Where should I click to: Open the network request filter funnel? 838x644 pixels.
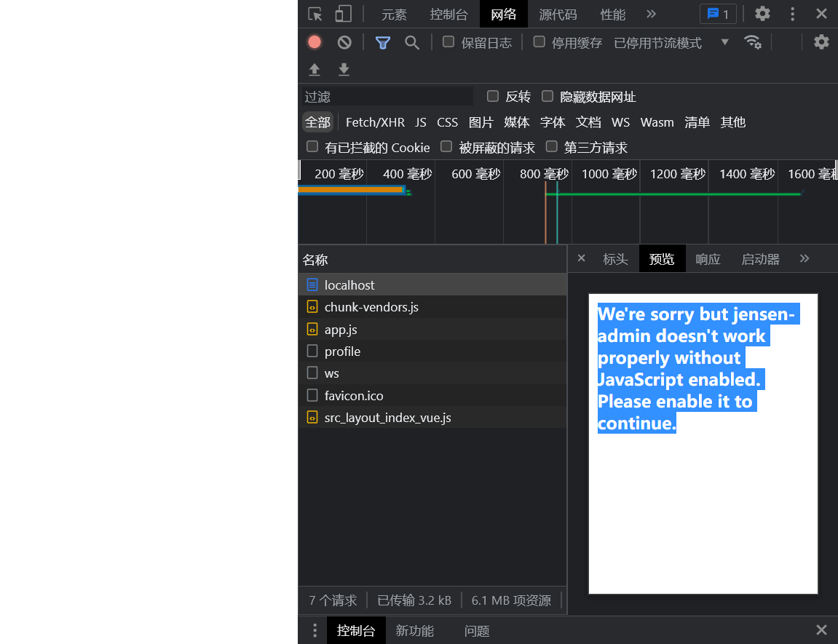[x=382, y=41]
